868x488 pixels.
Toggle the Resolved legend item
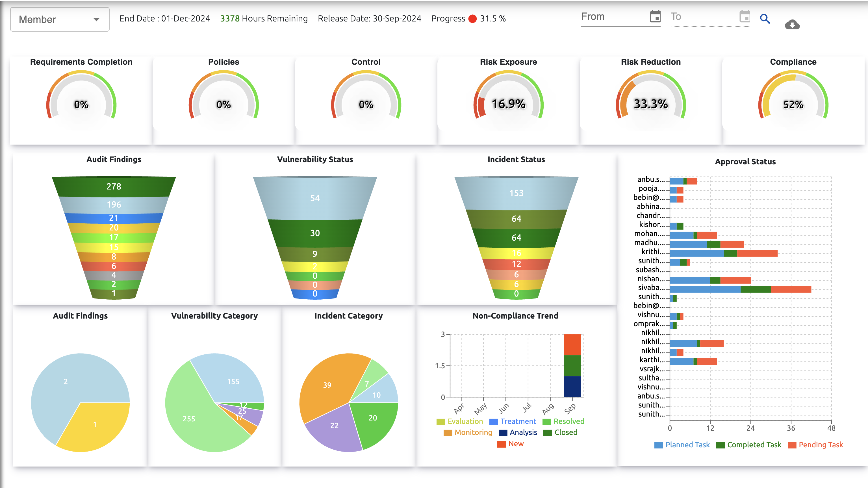(x=563, y=421)
